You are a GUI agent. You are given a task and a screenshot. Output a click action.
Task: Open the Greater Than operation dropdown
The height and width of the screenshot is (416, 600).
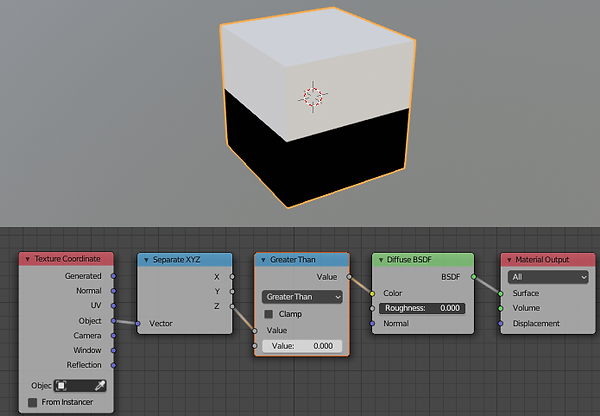pos(302,297)
